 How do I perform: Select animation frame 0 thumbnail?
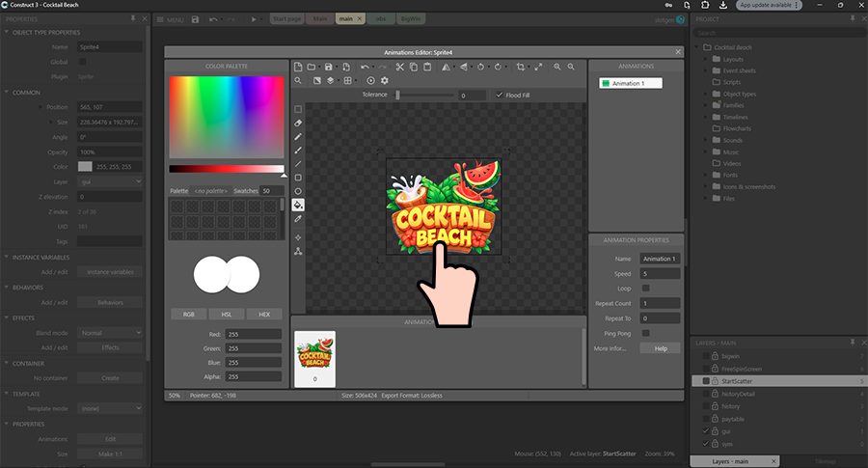tap(315, 359)
